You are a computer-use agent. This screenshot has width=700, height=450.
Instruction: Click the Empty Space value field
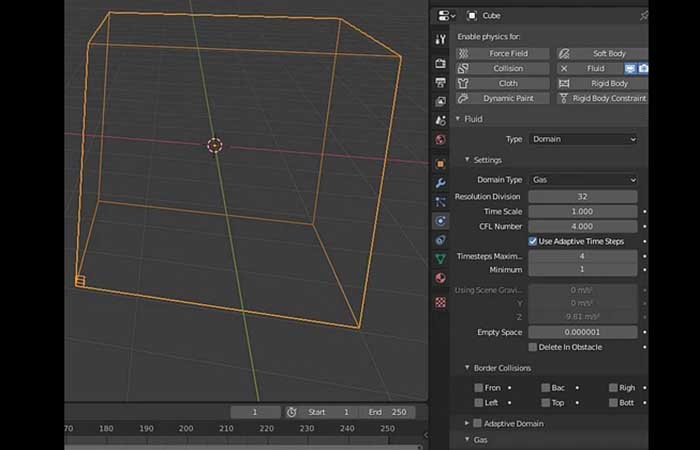[x=583, y=332]
